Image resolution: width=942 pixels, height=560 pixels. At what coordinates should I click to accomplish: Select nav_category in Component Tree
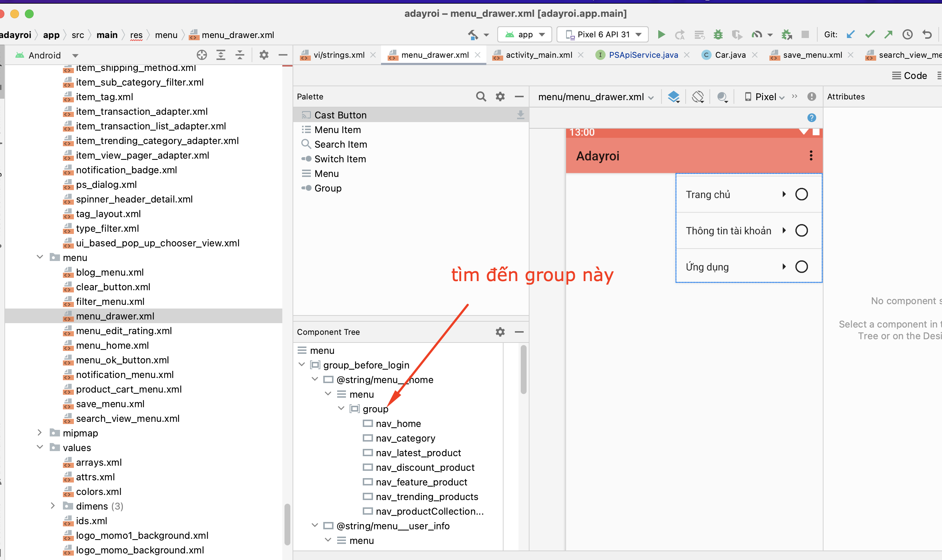tap(405, 438)
